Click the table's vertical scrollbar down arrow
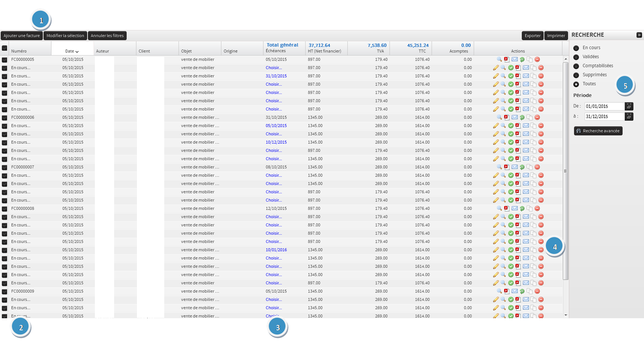Viewport: 644px width, 346px height. click(x=566, y=315)
